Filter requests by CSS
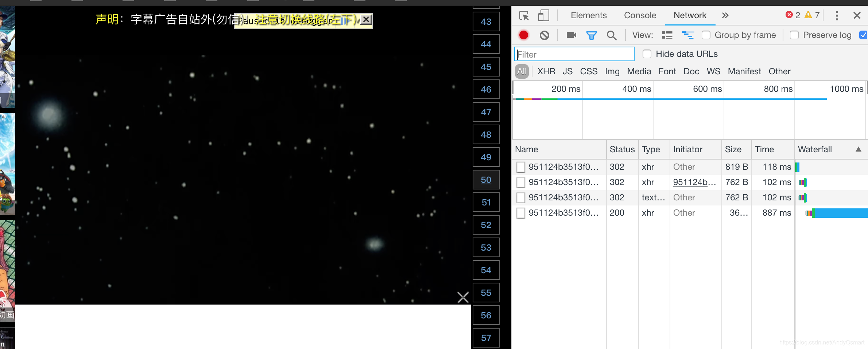Image resolution: width=868 pixels, height=349 pixels. coord(589,71)
